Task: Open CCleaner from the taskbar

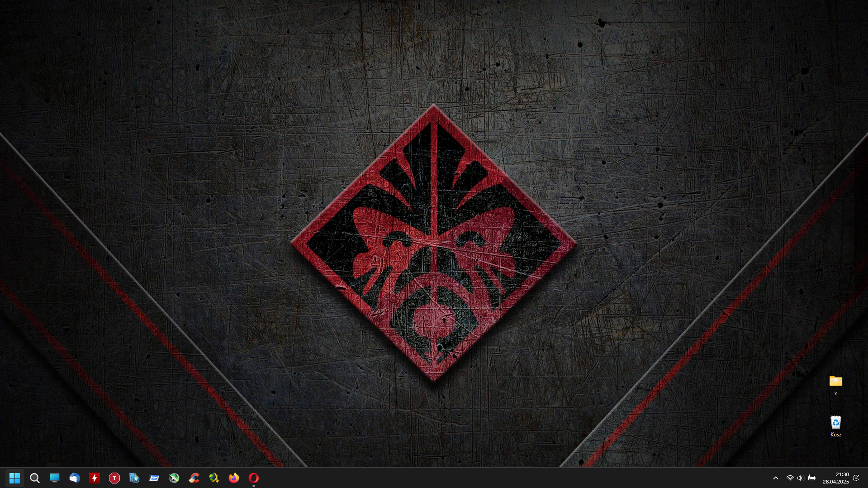Action: [x=194, y=478]
